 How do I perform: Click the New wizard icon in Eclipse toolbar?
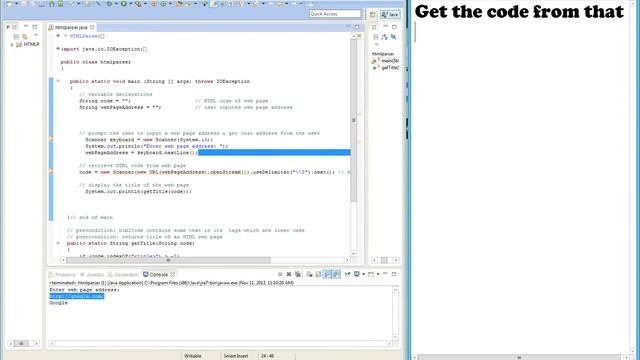[x=9, y=4]
